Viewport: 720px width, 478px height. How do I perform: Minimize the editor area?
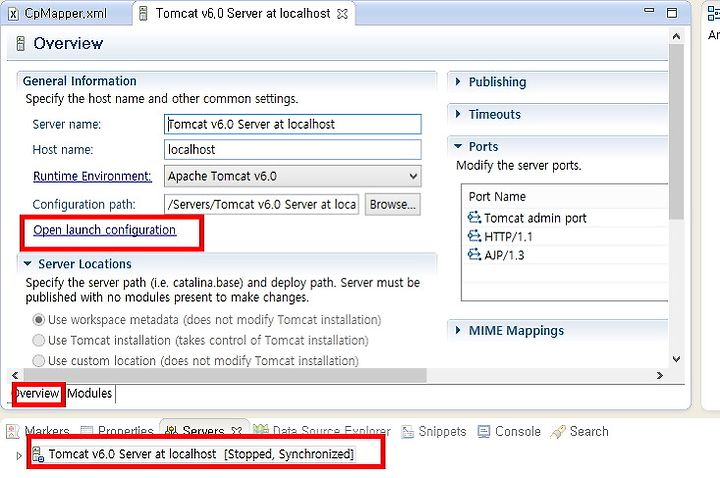point(649,10)
